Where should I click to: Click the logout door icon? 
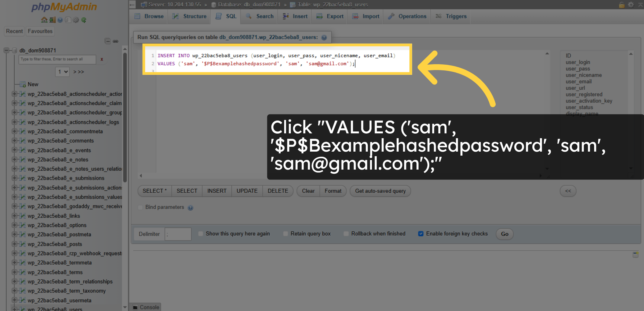52,20
